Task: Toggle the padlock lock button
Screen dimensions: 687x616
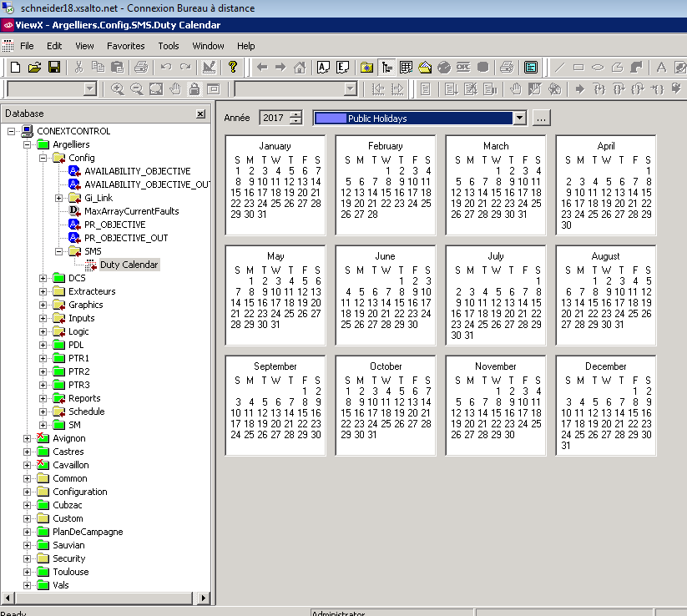Action: point(194,89)
